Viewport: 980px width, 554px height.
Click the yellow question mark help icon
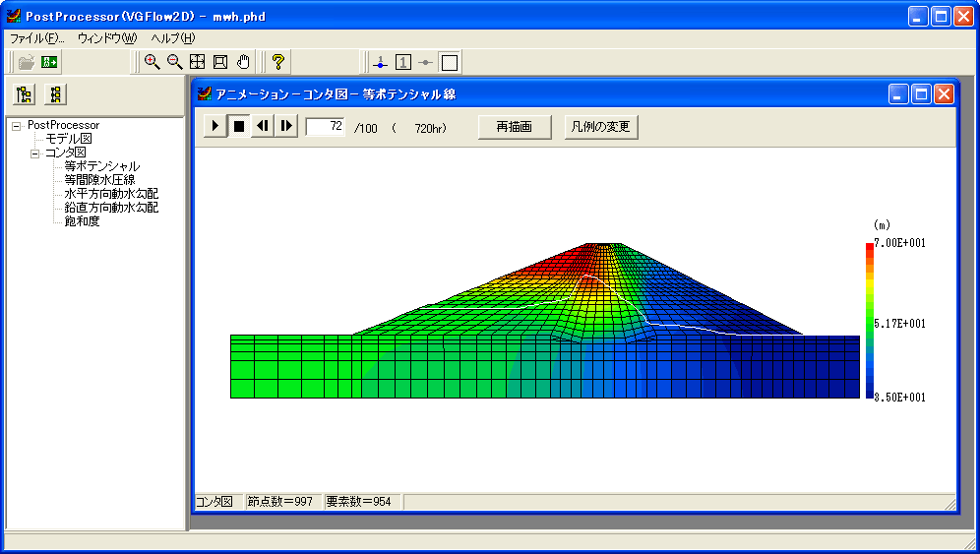point(278,62)
